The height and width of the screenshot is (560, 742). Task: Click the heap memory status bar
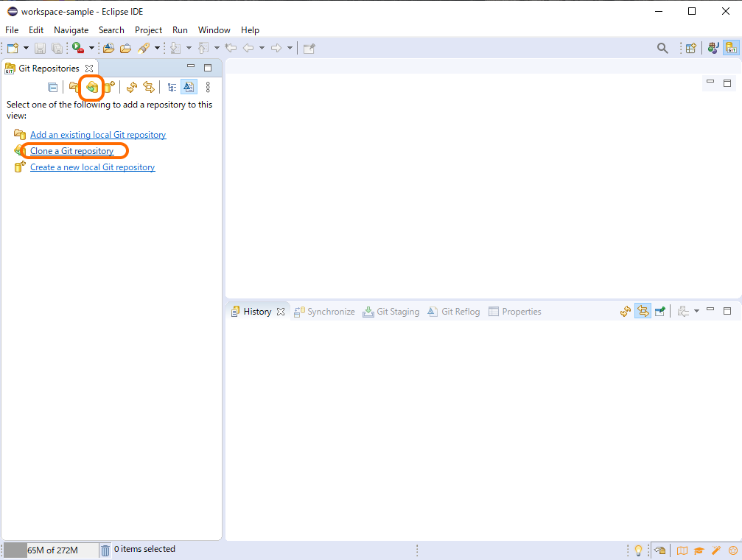coord(51,550)
